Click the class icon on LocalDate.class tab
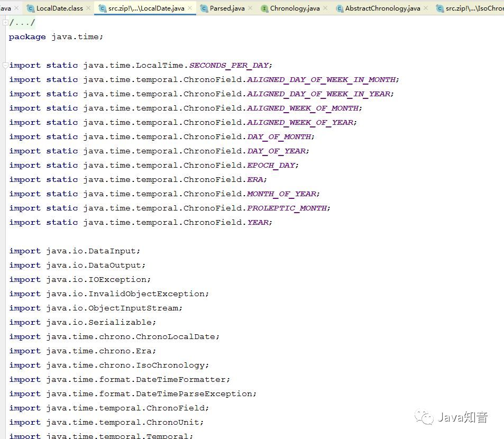Viewport: 504px width, 439px height. point(31,8)
